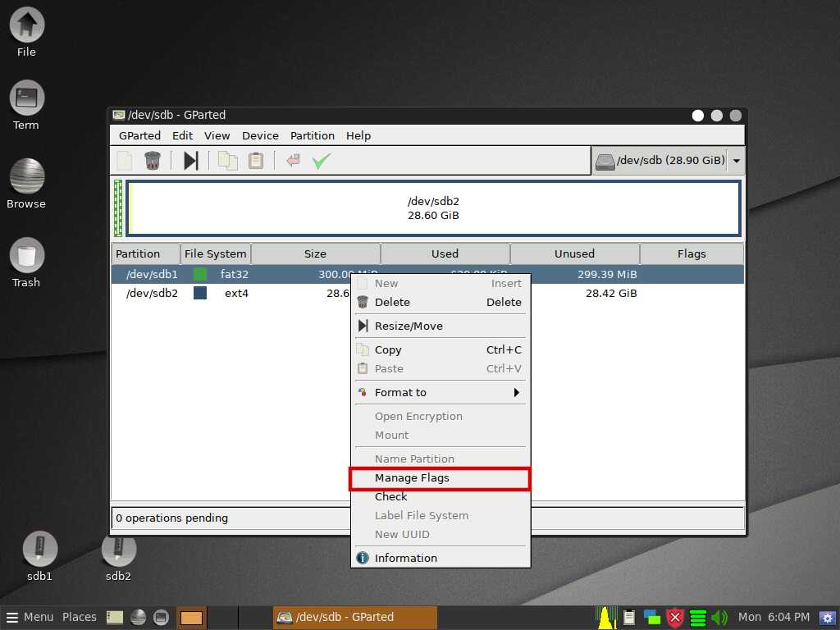840x630 pixels.
Task: Click the Paste clipboard toolbar icon
Action: pos(256,161)
